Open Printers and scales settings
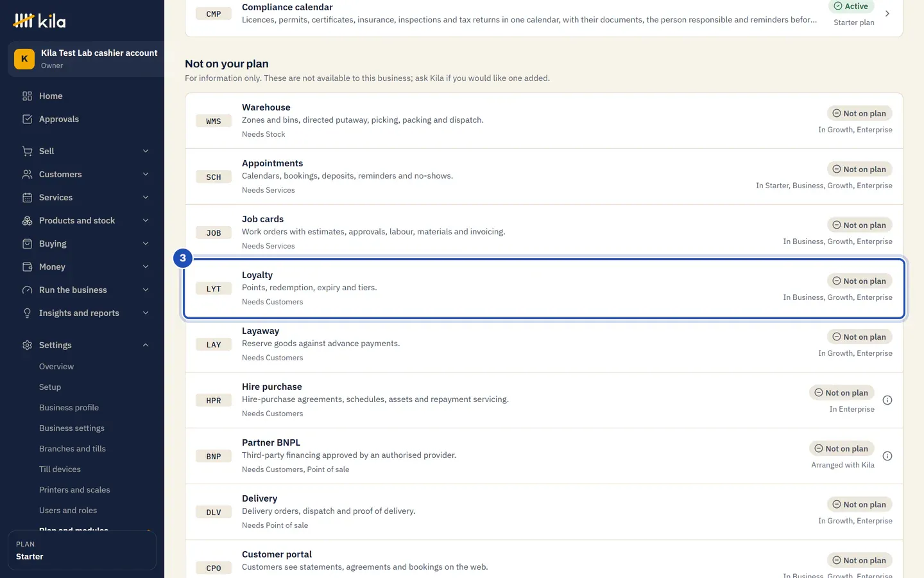This screenshot has width=924, height=578. click(74, 489)
